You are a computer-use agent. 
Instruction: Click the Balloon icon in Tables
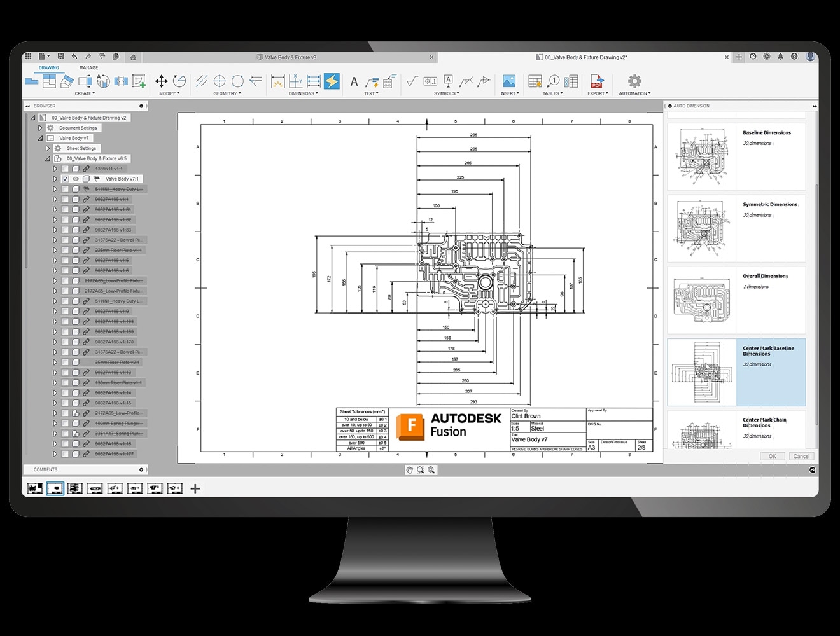pos(554,81)
